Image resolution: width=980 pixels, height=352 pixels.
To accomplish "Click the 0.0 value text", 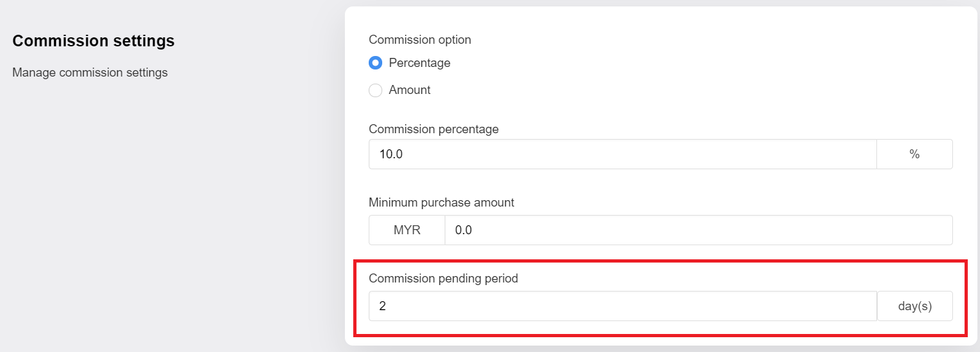I will (463, 230).
